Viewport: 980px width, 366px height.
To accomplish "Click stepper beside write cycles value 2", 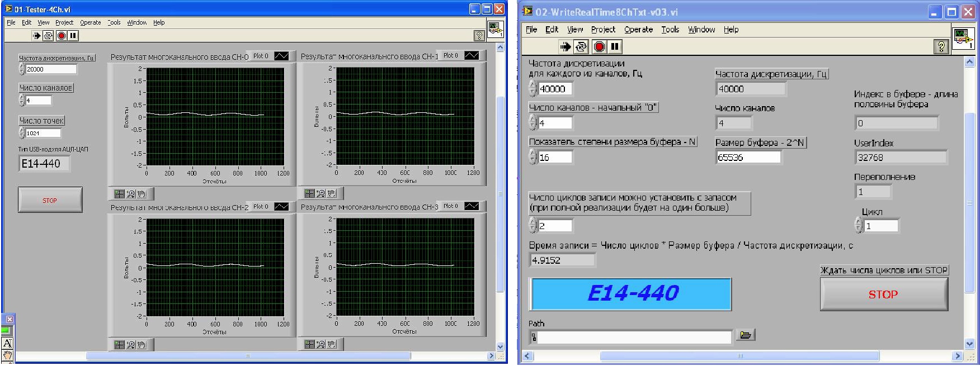I will tap(533, 225).
